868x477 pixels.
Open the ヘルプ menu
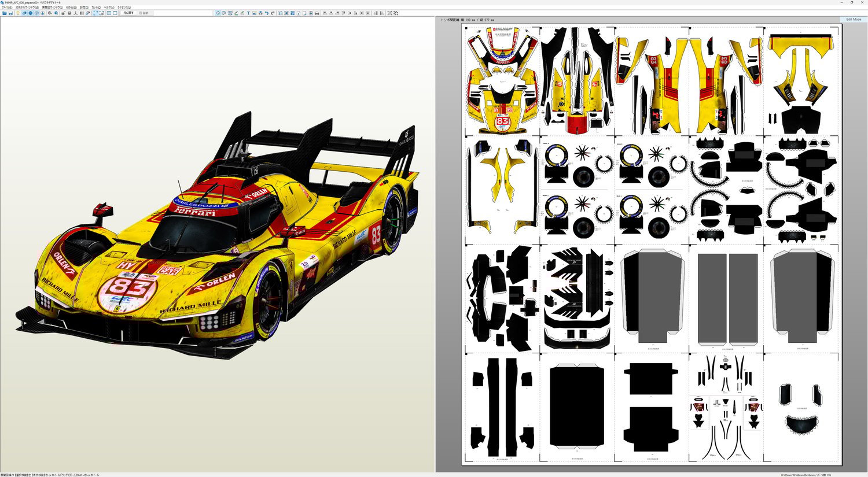click(109, 8)
